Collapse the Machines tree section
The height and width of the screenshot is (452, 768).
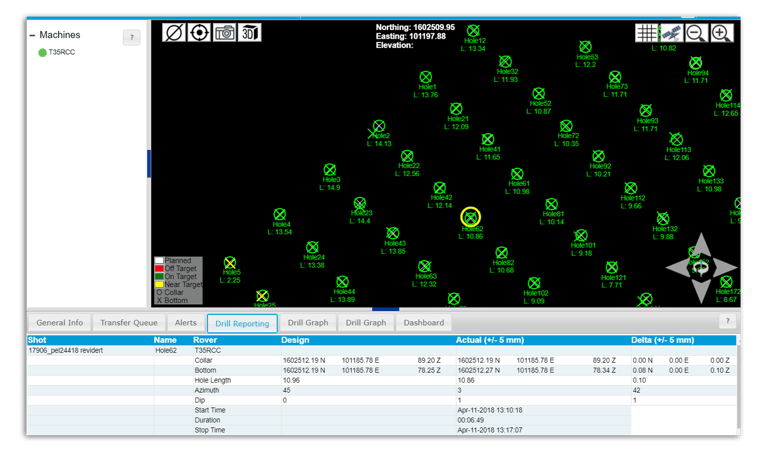[32, 35]
